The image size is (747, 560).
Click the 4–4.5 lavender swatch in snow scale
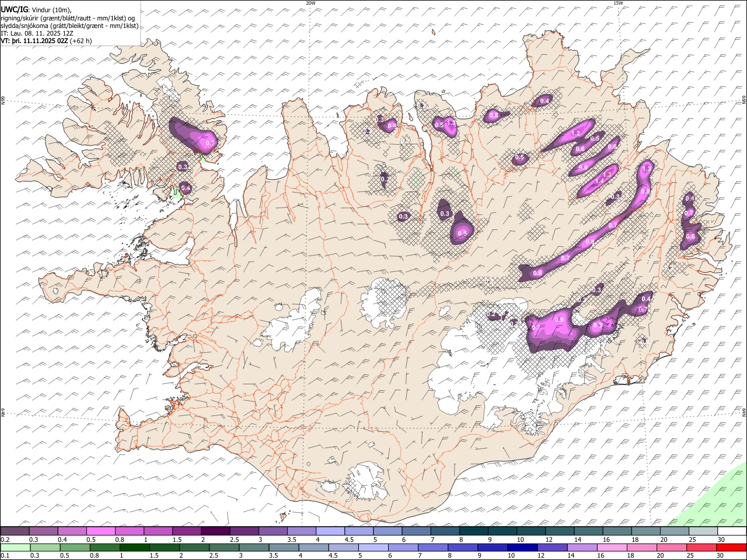330,531
